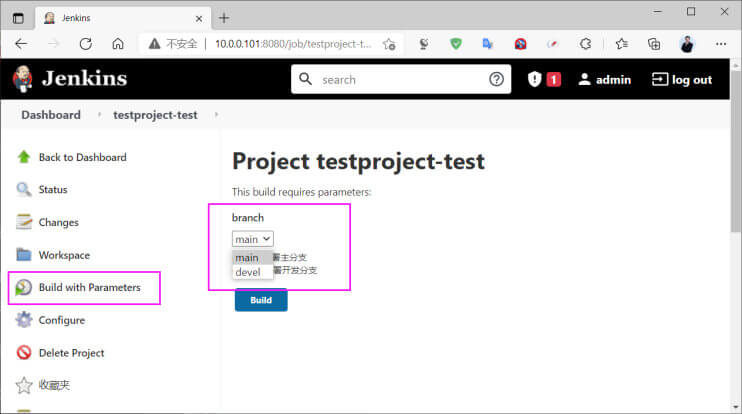Image resolution: width=742 pixels, height=414 pixels.
Task: Open the Changes link
Action: point(59,222)
